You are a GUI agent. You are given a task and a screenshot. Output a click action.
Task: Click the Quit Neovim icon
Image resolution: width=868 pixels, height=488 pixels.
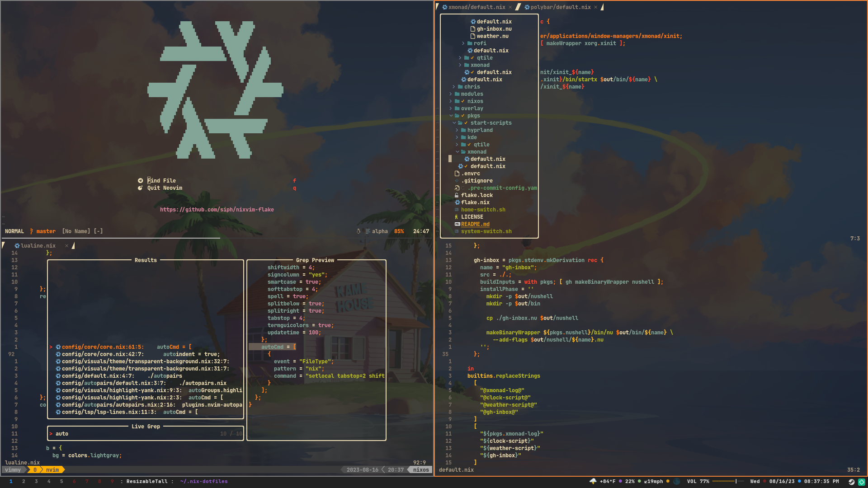pyautogui.click(x=140, y=188)
